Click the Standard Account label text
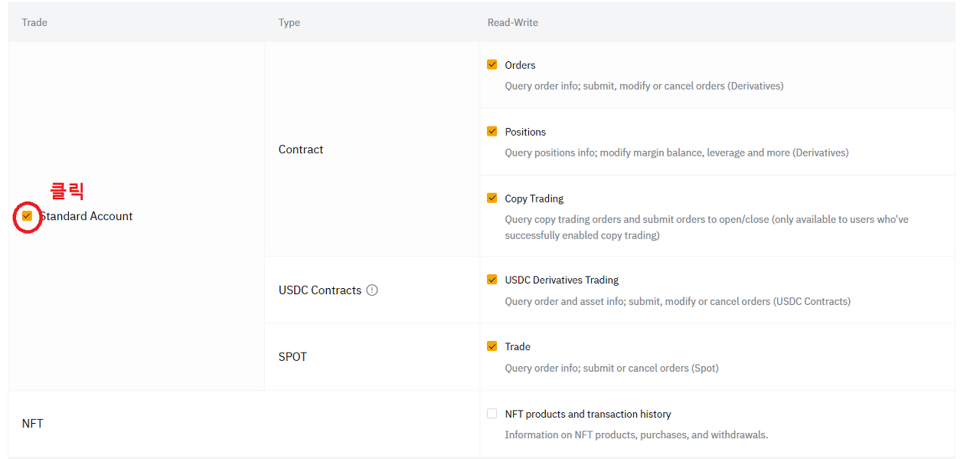The height and width of the screenshot is (459, 980). (87, 216)
